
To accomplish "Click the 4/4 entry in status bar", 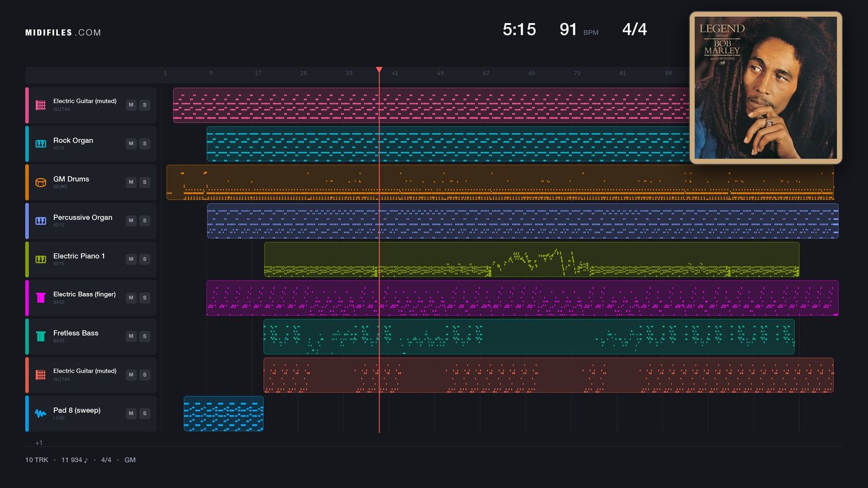I will pos(106,460).
